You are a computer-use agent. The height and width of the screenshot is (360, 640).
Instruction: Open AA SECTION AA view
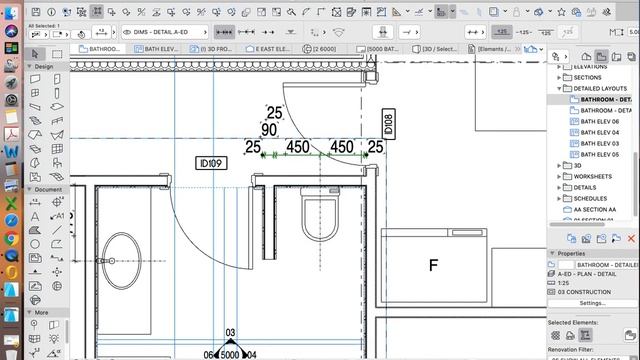click(594, 209)
